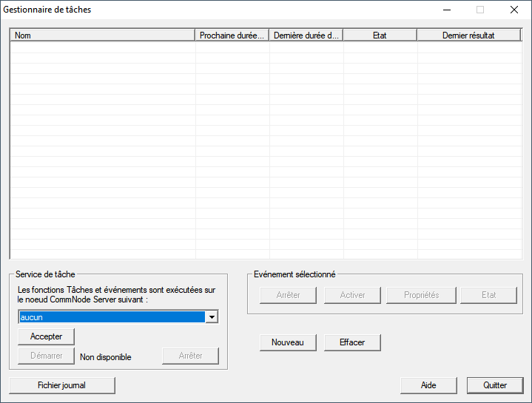Click the Dernière durée column header
The width and height of the screenshot is (532, 403).
point(306,35)
